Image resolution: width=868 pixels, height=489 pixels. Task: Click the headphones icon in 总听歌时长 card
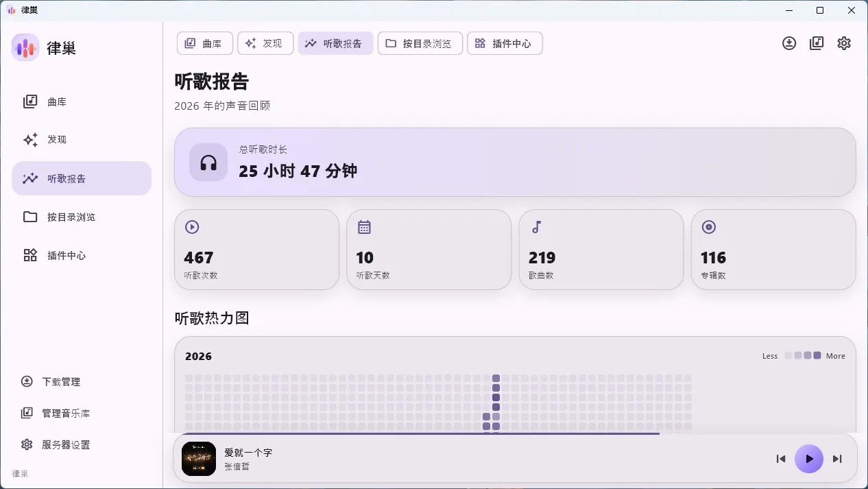click(208, 163)
